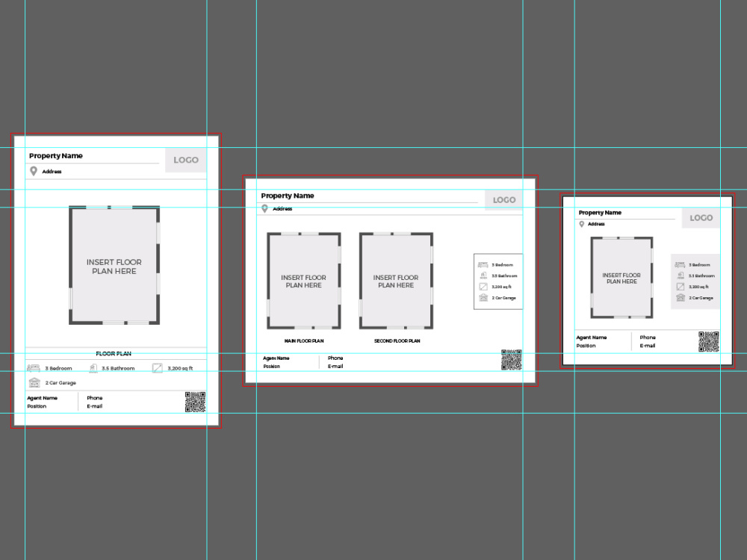Select the location pin icon on the wide middle artboard
747x560 pixels.
[265, 208]
